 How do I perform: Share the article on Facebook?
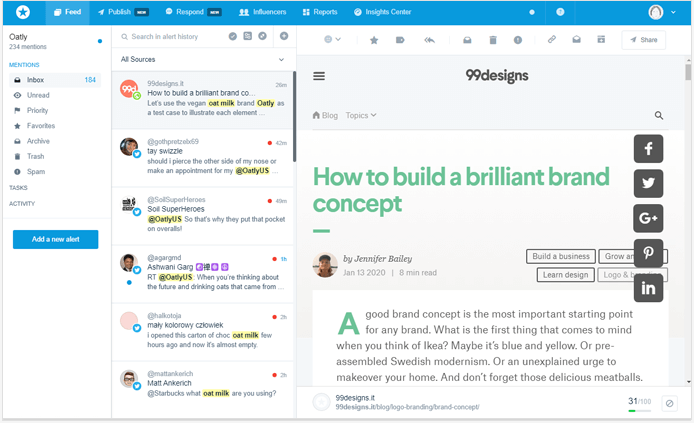click(648, 149)
